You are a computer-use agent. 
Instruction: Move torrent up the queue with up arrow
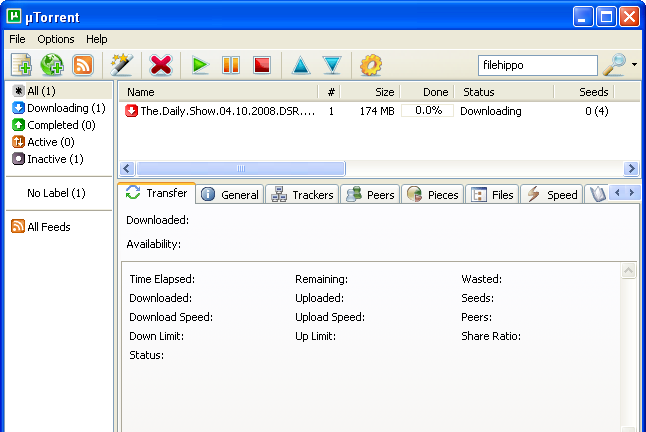pos(301,65)
